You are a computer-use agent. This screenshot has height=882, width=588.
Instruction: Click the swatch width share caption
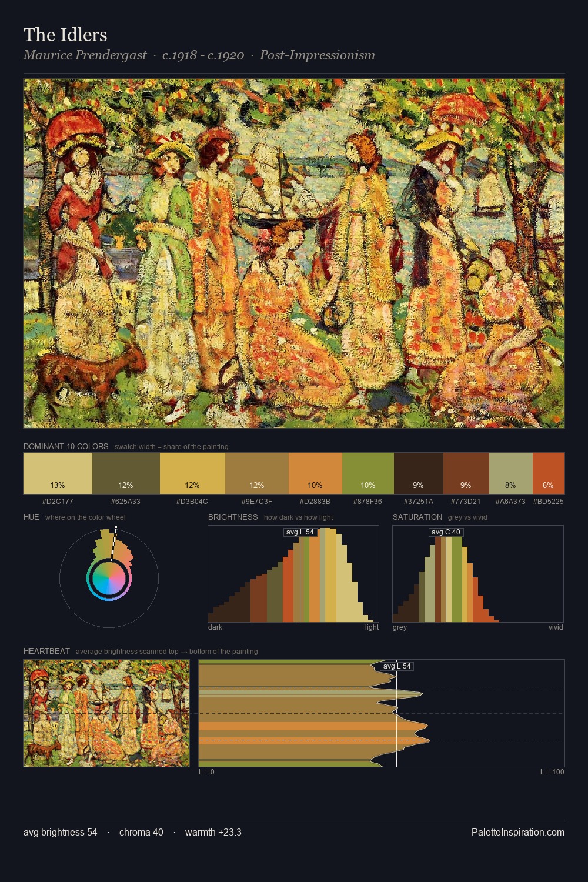coord(172,447)
